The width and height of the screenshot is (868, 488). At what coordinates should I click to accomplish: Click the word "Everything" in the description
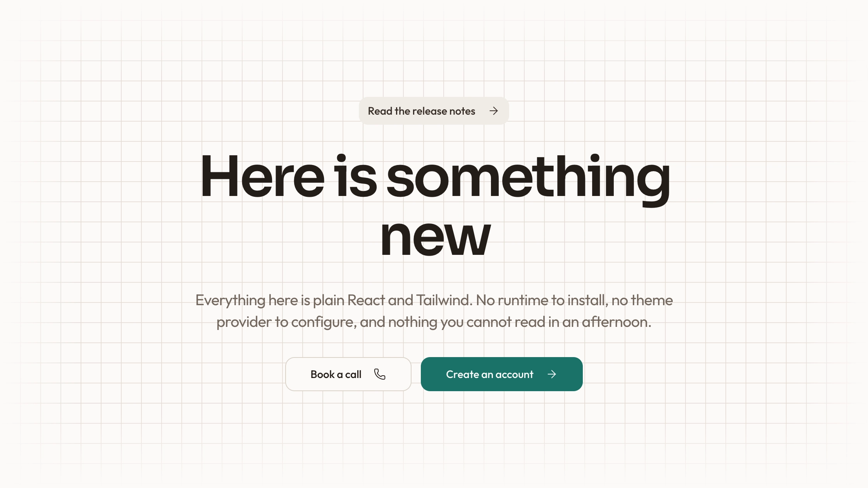coord(230,301)
